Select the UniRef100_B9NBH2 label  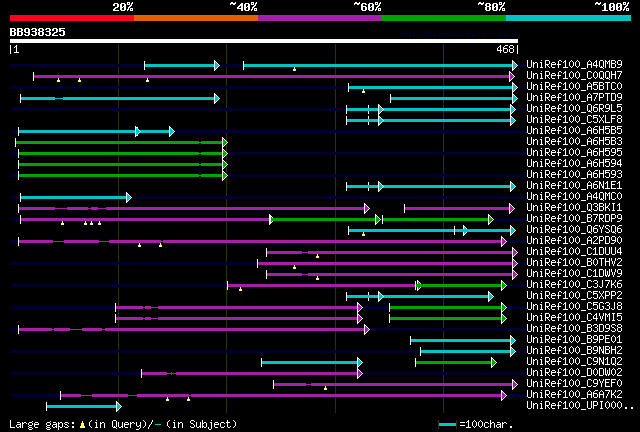click(x=574, y=351)
